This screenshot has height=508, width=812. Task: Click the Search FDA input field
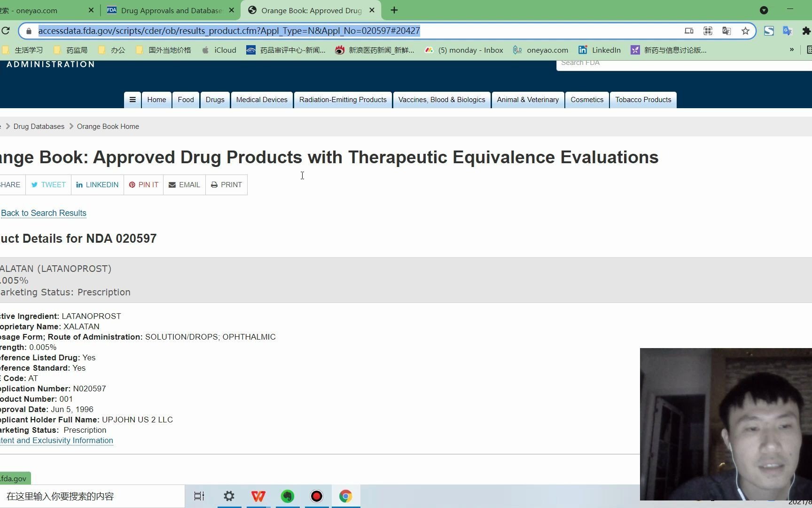tap(684, 64)
